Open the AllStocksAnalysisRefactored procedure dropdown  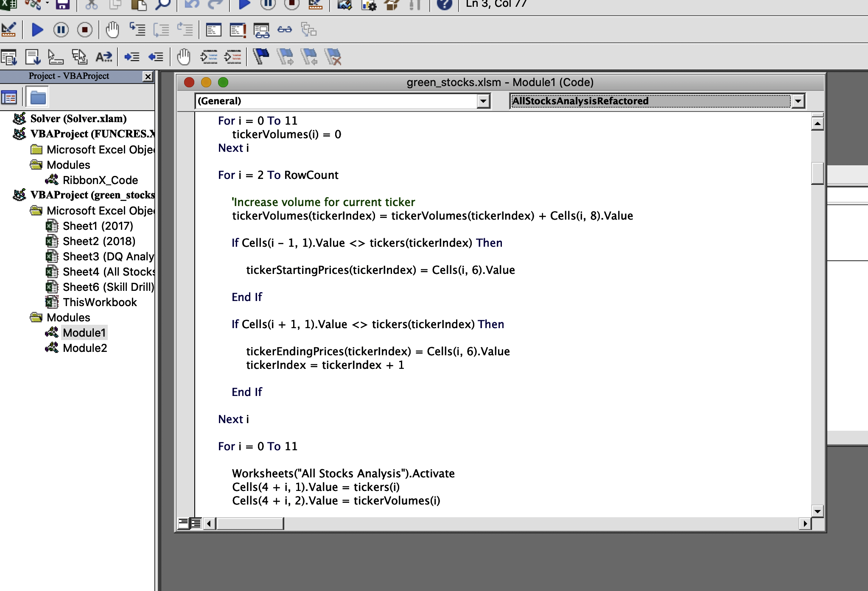pos(798,101)
